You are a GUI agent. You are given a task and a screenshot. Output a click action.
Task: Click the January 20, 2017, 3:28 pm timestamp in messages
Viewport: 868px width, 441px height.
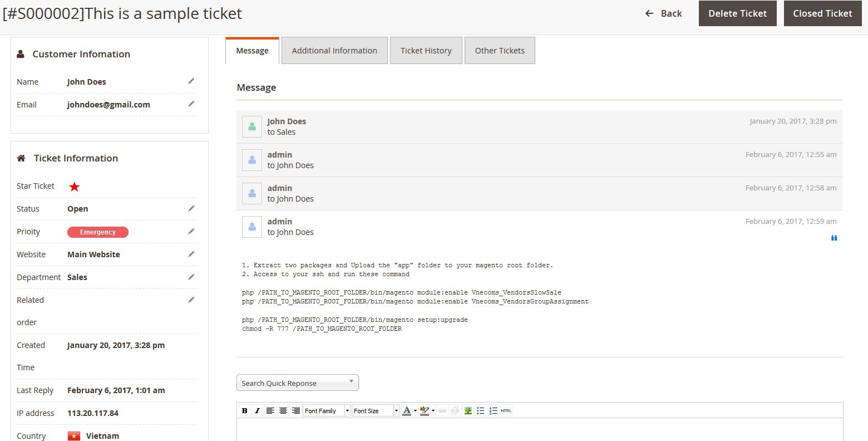click(x=793, y=121)
